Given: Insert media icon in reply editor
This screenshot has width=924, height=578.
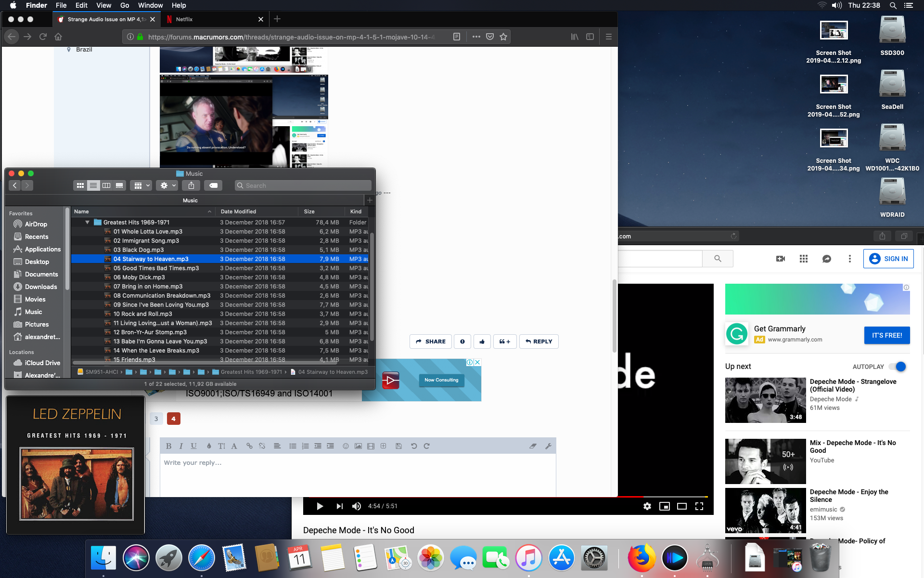Looking at the screenshot, I should pyautogui.click(x=371, y=446).
